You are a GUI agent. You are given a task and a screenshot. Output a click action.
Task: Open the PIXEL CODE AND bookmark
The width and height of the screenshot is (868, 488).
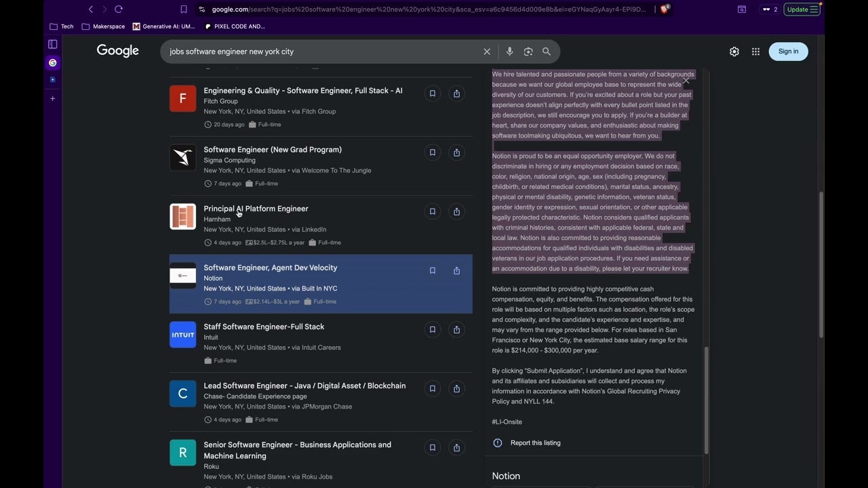[x=235, y=26]
